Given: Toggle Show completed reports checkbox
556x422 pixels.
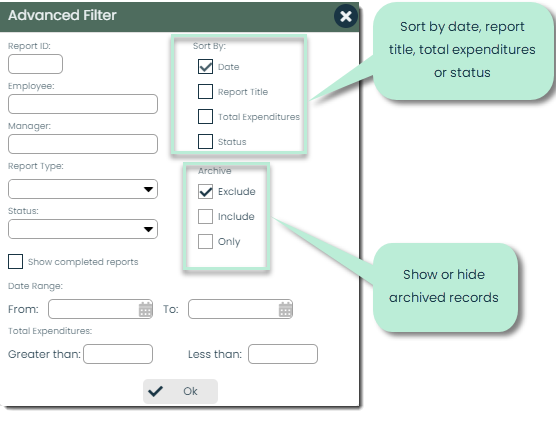Looking at the screenshot, I should [x=15, y=261].
